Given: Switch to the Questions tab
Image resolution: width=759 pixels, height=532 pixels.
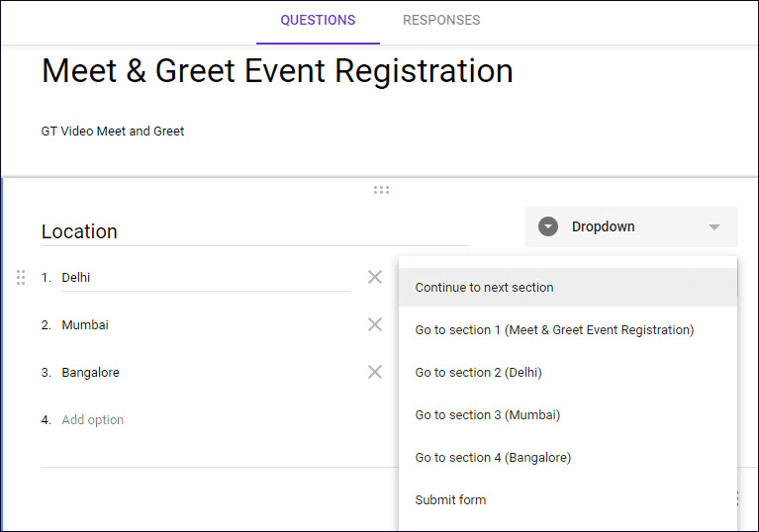Looking at the screenshot, I should coord(318,21).
